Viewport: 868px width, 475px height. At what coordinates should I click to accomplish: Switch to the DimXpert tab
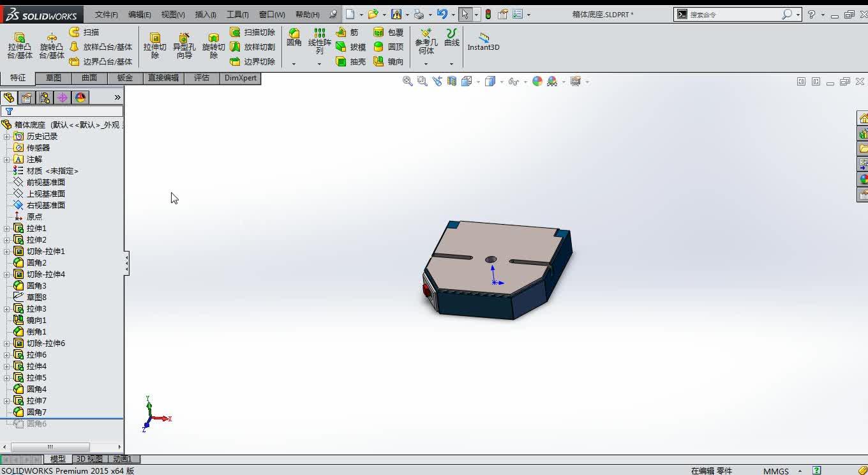tap(241, 78)
